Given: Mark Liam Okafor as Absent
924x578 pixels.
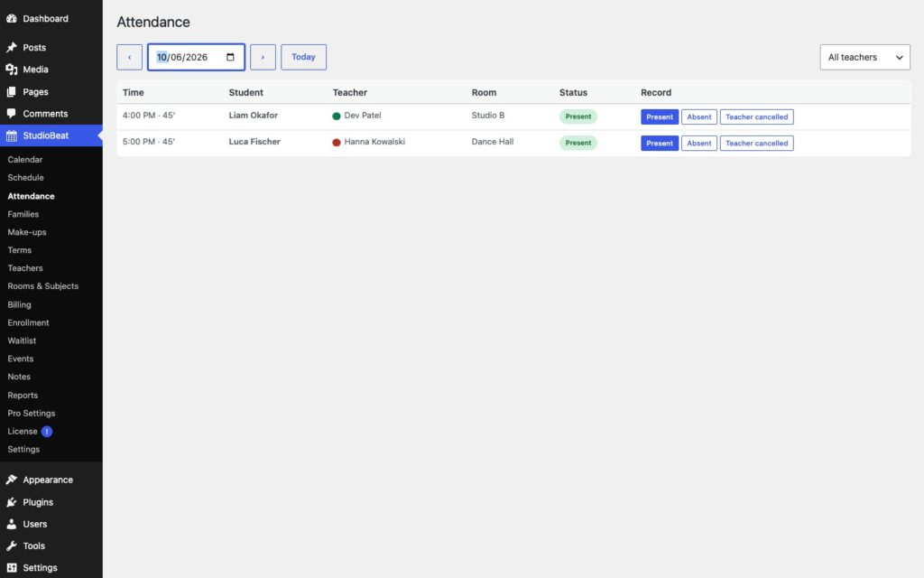Looking at the screenshot, I should [x=699, y=117].
